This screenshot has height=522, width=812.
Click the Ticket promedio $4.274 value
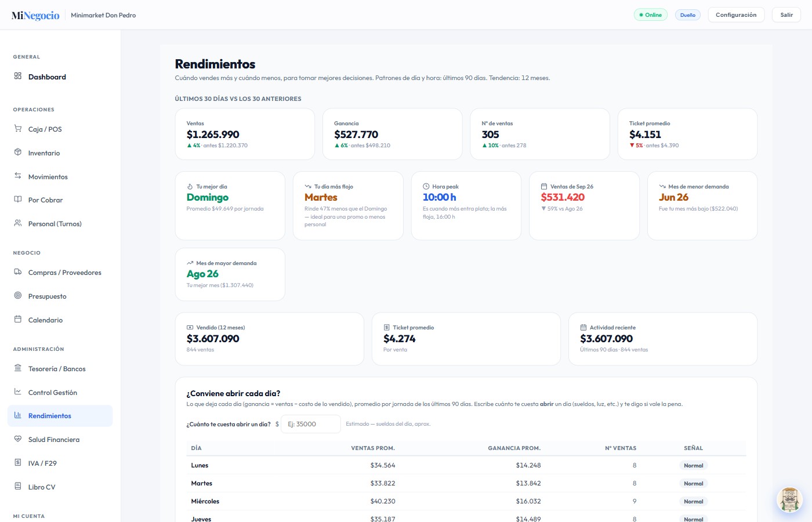click(400, 339)
